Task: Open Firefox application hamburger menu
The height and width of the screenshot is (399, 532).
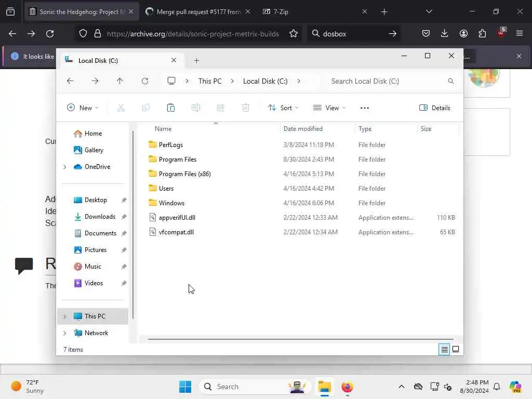Action: click(x=520, y=33)
